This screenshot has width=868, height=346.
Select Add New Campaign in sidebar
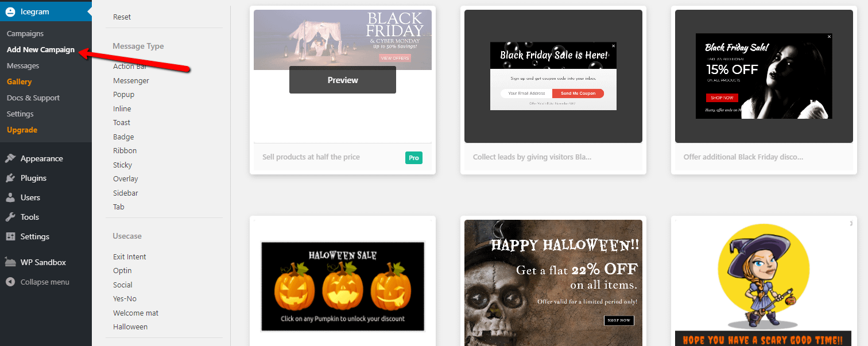(41, 50)
